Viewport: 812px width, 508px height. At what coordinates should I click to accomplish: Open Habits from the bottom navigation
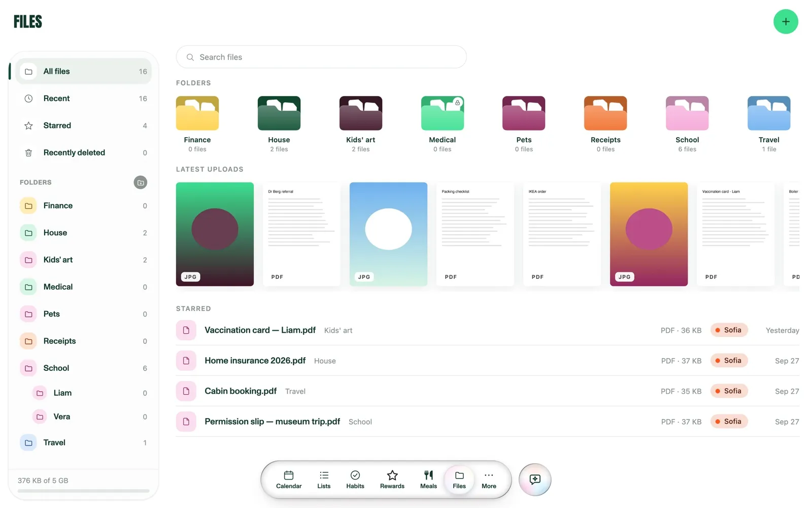pyautogui.click(x=355, y=480)
